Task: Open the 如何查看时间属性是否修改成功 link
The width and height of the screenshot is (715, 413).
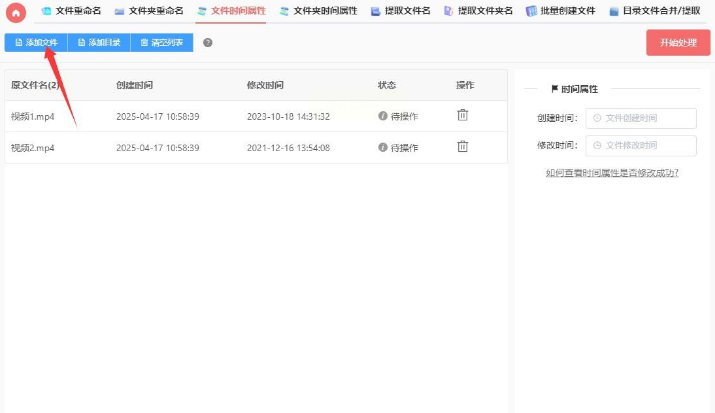Action: (612, 173)
